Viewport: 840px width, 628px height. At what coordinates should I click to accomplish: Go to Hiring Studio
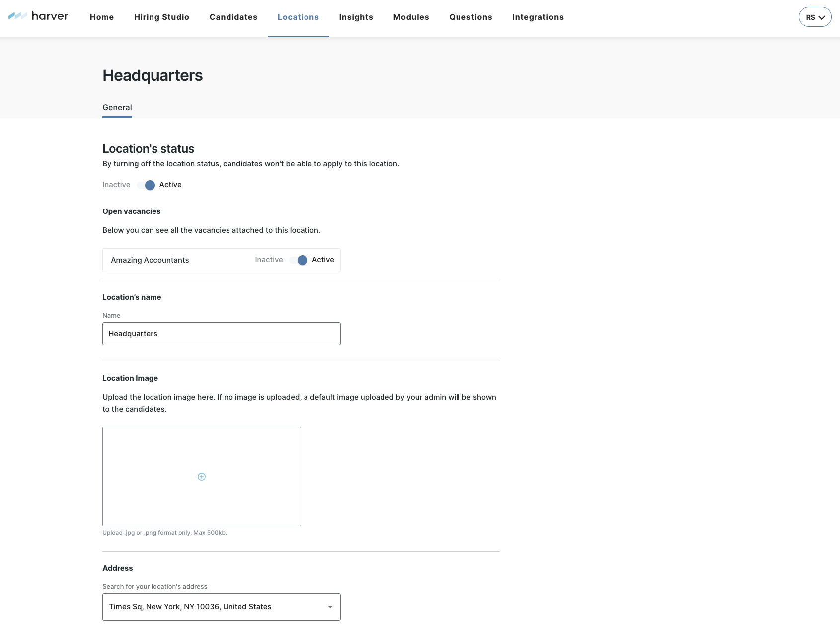coord(161,17)
